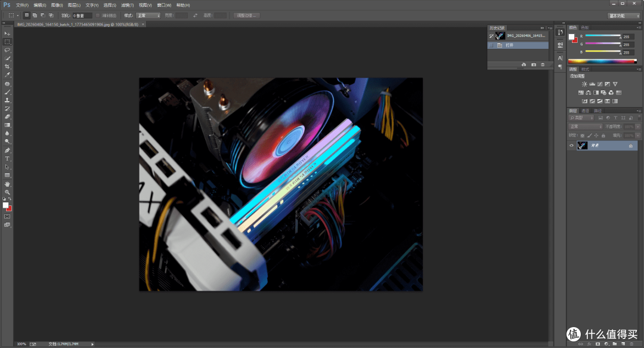Swap foreground and background colors
Viewport: 644px width, 348px height.
tap(10, 199)
